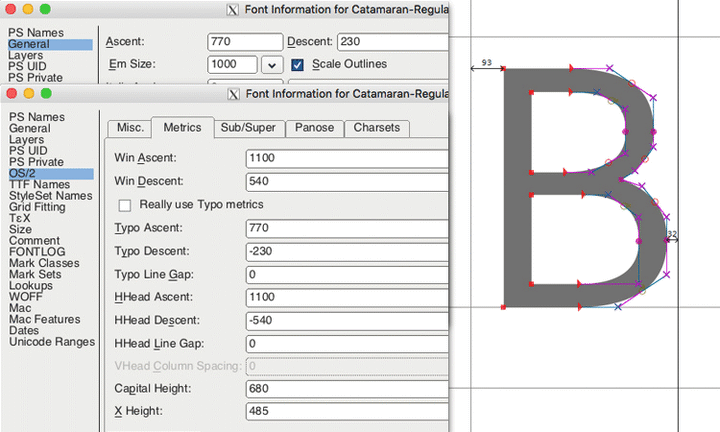Click the X11 icon in the front window title bar
The height and width of the screenshot is (432, 720).
[x=233, y=96]
